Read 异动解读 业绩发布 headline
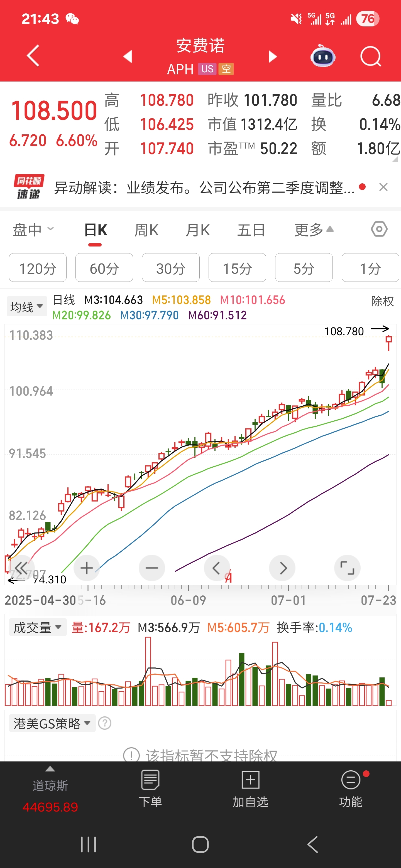Screen dimensions: 401x868 point(204,187)
